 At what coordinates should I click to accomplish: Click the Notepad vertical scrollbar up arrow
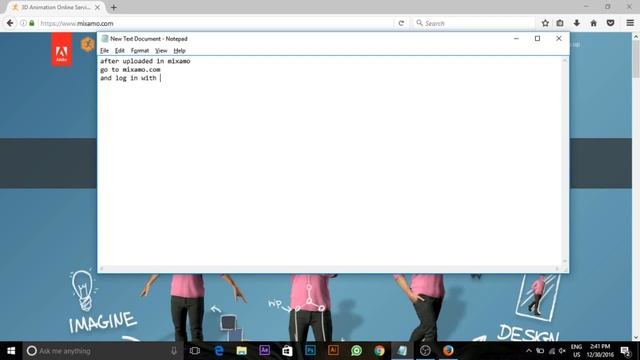click(x=565, y=60)
